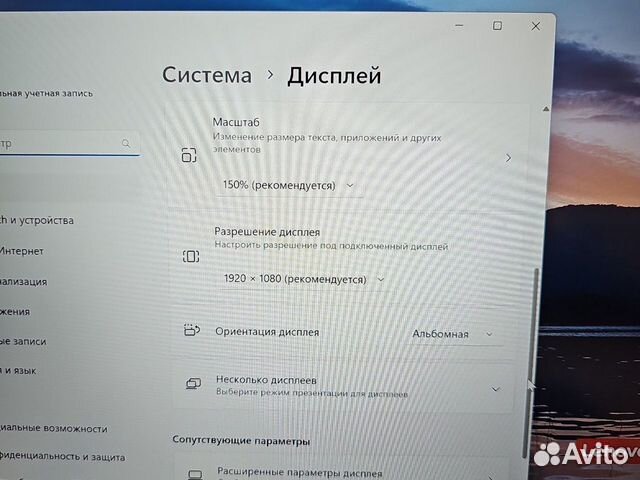640x480 pixels.
Task: Click the search magnifier icon in sidebar
Action: click(126, 143)
